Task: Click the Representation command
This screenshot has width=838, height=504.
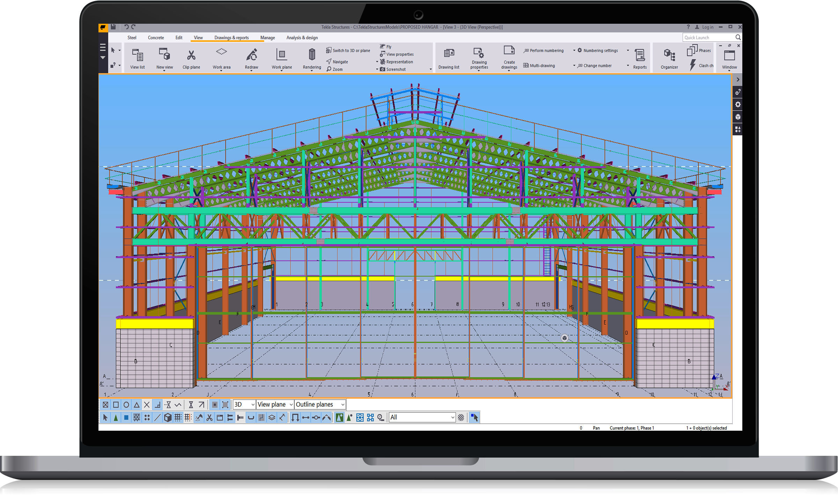Action: (x=397, y=62)
